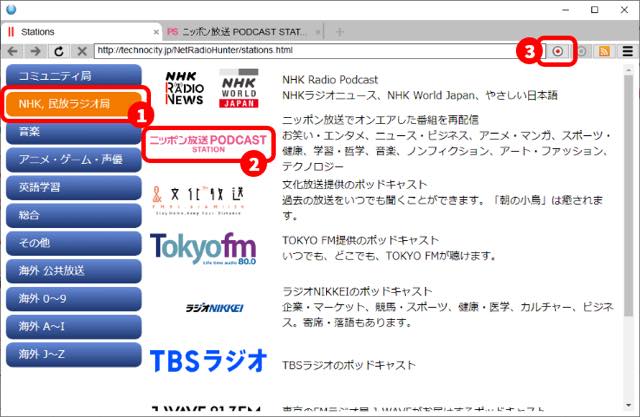Select the 海外 0~9 category
640x417 pixels.
(74, 299)
